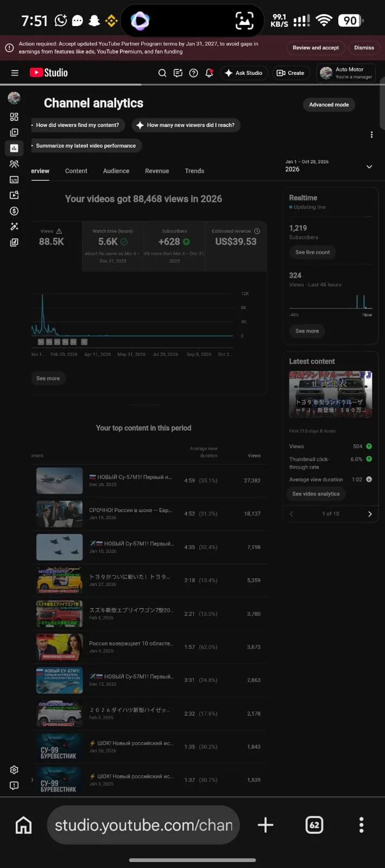Switch to the Content tab
The width and height of the screenshot is (385, 868).
point(76,171)
